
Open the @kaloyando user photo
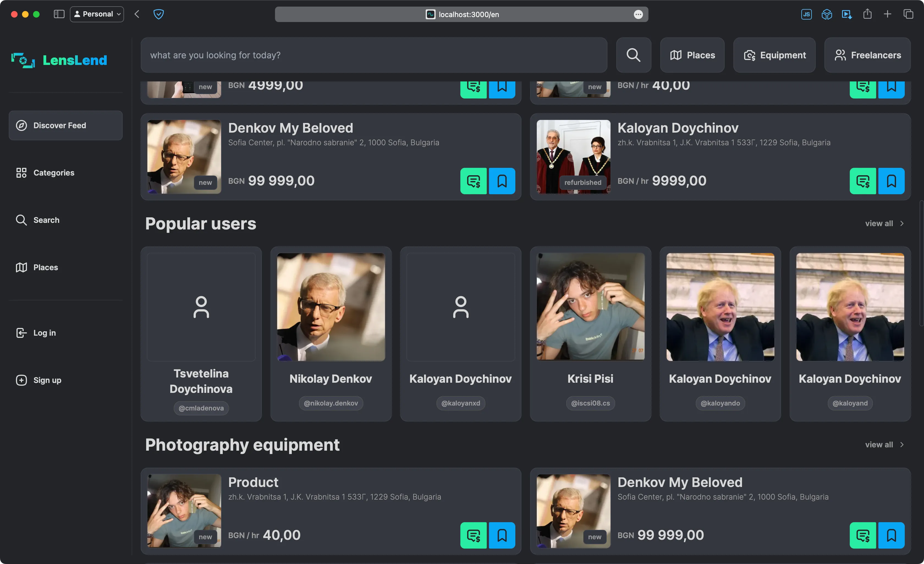(x=720, y=306)
